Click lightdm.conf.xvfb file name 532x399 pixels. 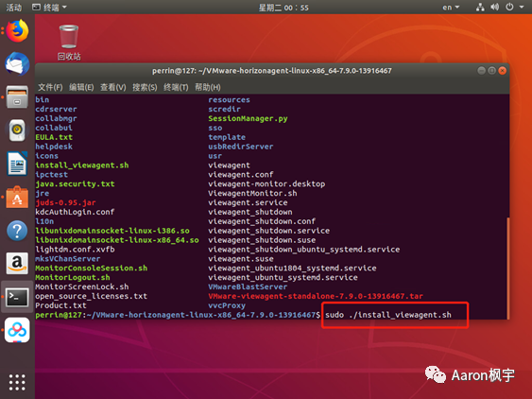pos(75,250)
